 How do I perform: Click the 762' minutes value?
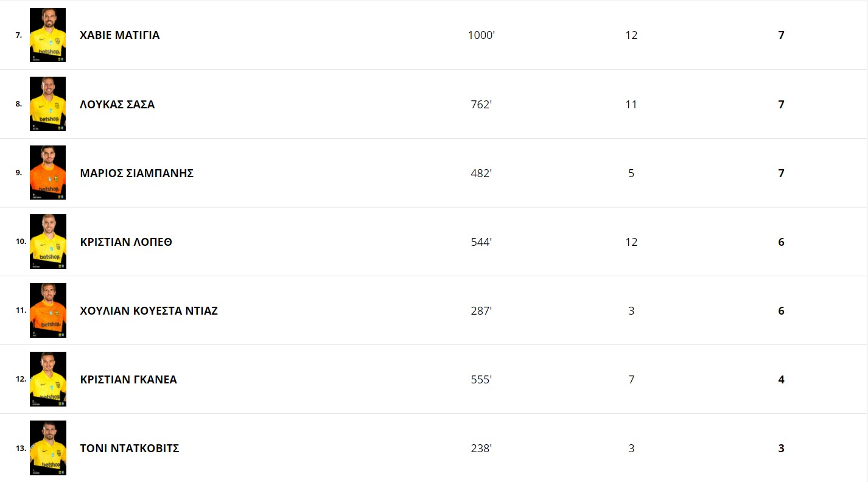(x=481, y=104)
